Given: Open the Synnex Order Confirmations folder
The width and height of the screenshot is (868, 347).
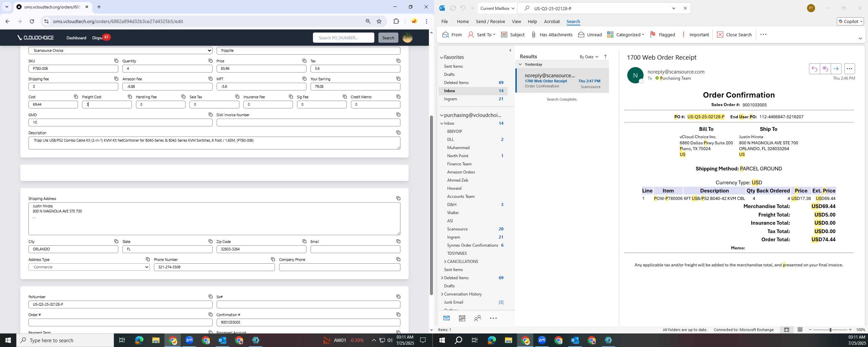Looking at the screenshot, I should click(472, 245).
